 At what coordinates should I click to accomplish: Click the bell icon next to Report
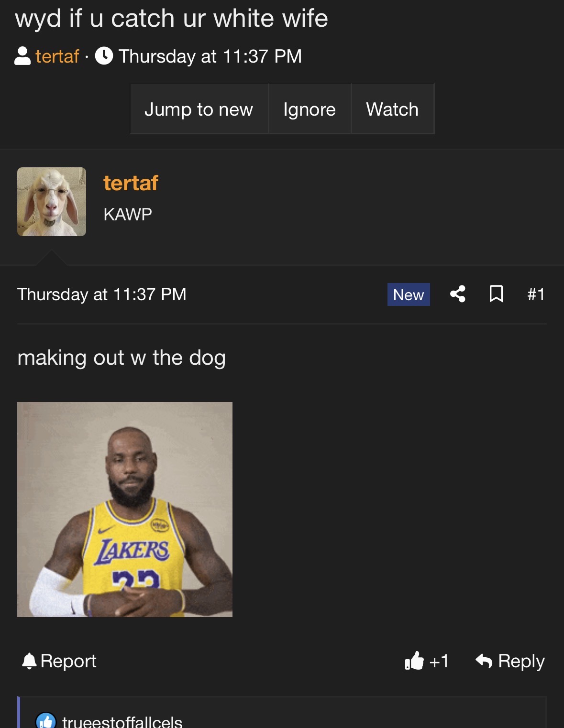click(29, 661)
